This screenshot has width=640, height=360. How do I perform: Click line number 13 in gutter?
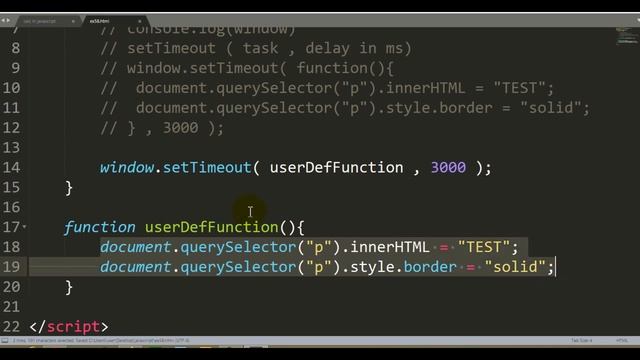(11, 147)
